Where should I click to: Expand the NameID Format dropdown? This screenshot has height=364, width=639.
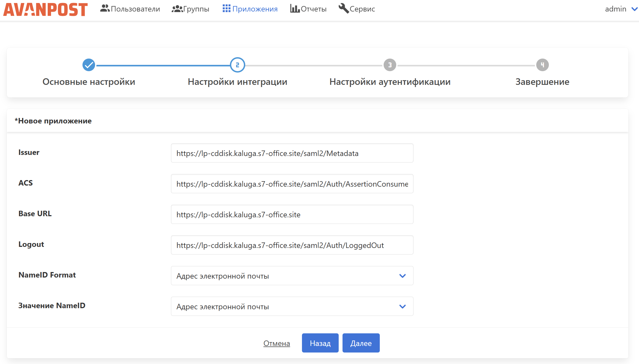(292, 276)
